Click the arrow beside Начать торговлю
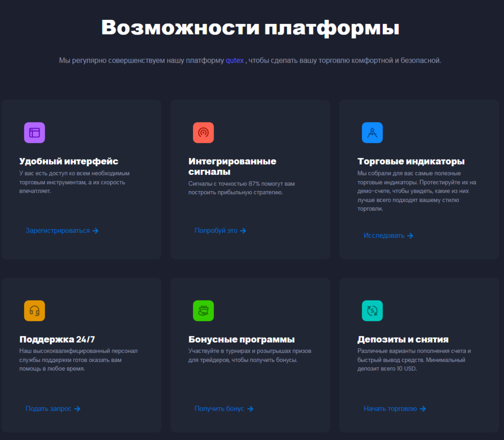 [422, 408]
